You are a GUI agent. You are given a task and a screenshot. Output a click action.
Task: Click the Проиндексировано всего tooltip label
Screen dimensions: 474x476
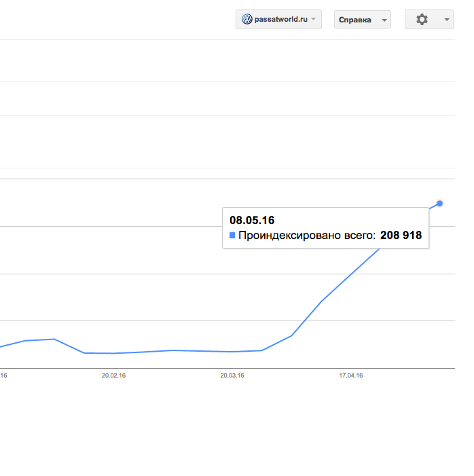pos(307,236)
